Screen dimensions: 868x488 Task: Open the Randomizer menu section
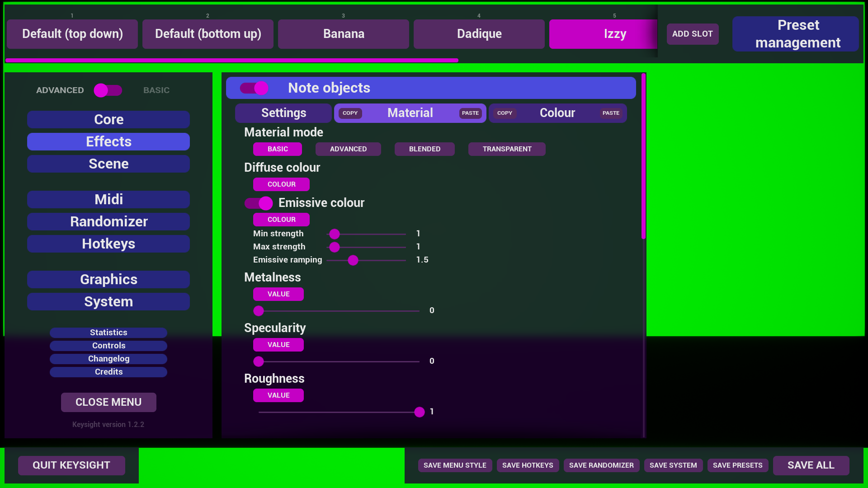tap(108, 222)
